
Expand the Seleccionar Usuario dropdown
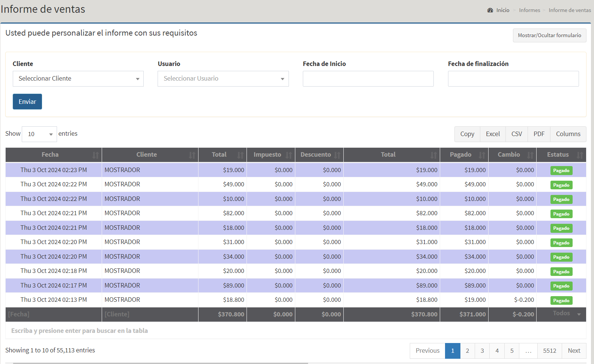[x=223, y=79]
